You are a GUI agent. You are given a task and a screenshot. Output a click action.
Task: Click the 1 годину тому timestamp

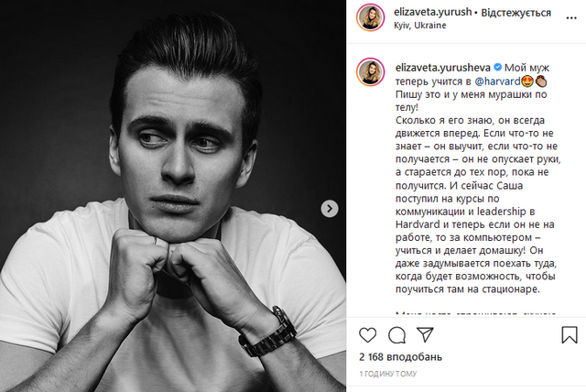[387, 374]
